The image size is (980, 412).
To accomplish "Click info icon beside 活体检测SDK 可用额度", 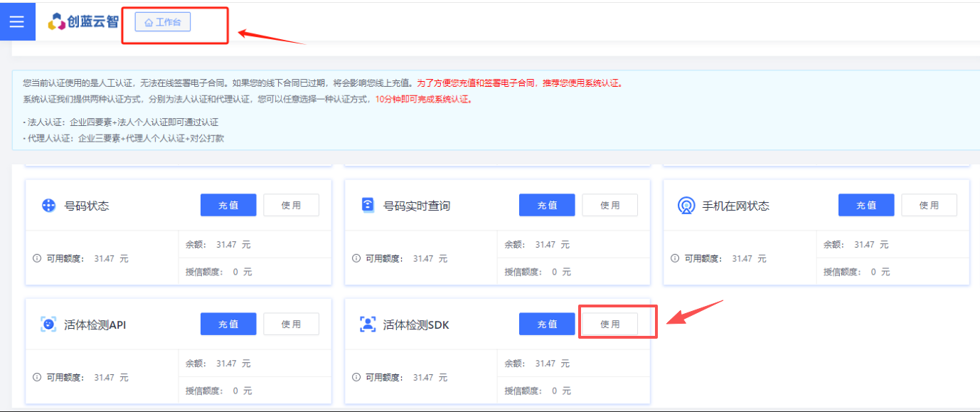I will (x=356, y=377).
